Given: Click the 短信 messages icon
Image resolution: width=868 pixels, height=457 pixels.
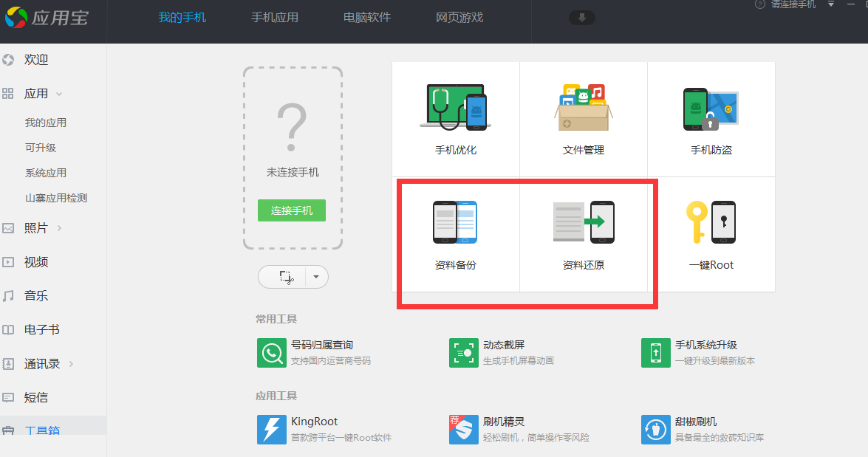Looking at the screenshot, I should (x=7, y=398).
